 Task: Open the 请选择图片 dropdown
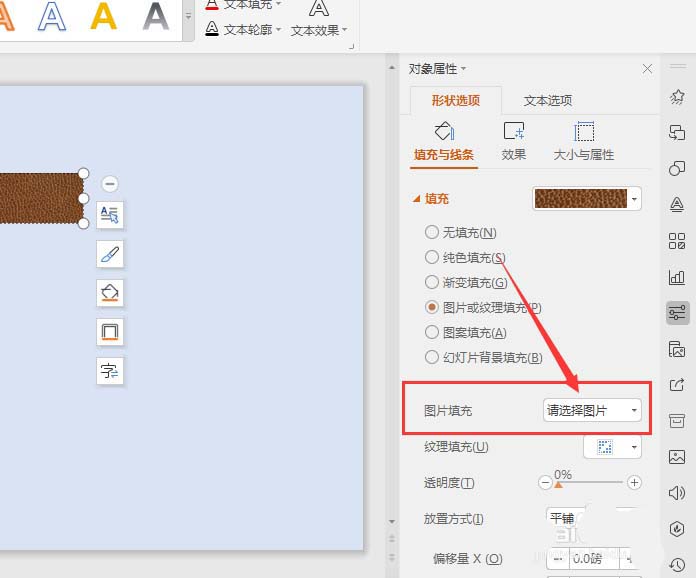click(592, 410)
